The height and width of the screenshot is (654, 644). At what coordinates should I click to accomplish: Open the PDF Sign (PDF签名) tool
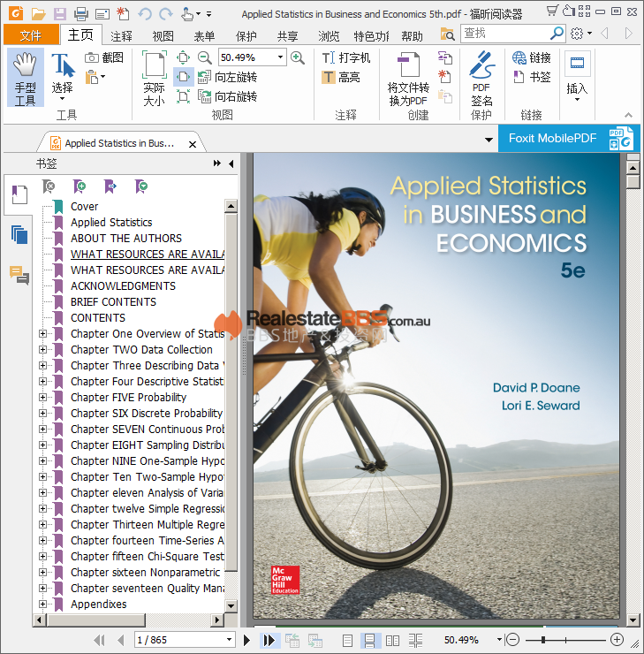[481, 77]
